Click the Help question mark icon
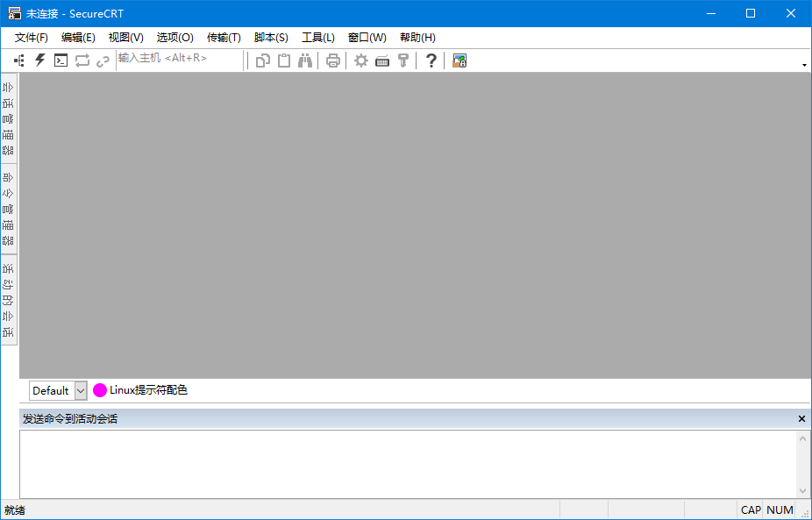This screenshot has height=520, width=812. coord(431,61)
